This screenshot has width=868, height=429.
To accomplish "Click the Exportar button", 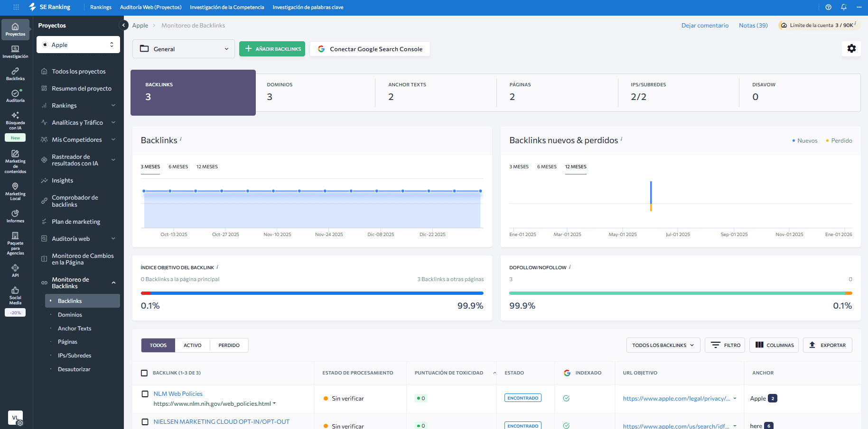I will [827, 345].
